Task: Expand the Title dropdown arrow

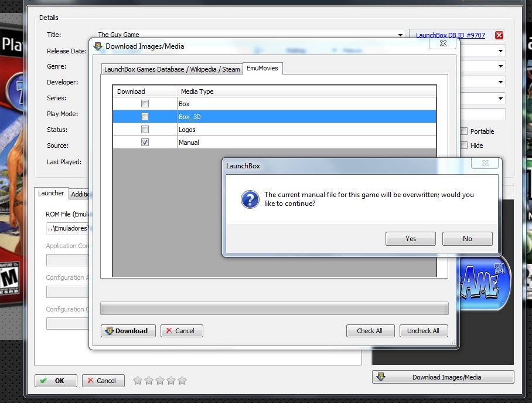Action: pos(400,35)
